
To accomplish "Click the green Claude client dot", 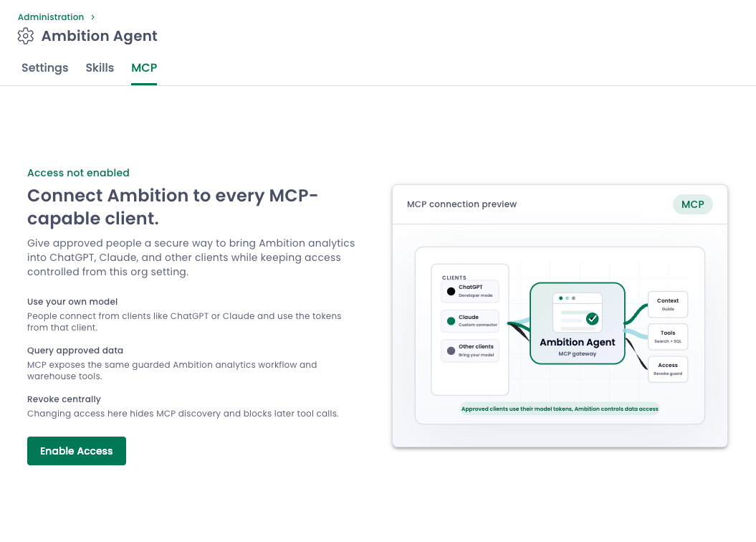I will coord(451,321).
